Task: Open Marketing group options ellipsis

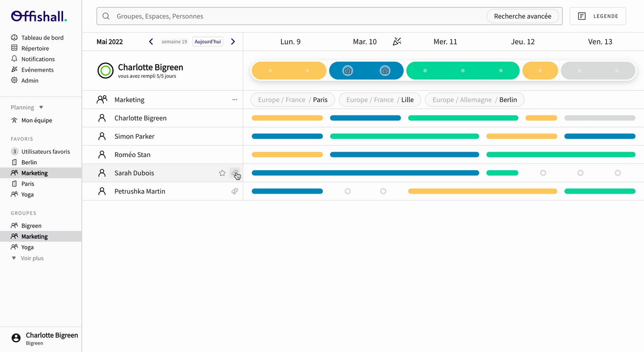Action: click(x=234, y=100)
